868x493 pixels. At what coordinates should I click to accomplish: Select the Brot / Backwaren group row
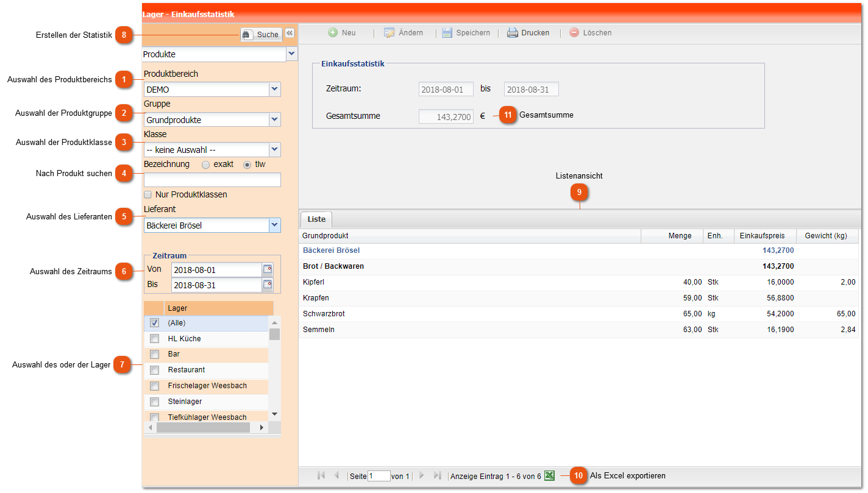(579, 266)
